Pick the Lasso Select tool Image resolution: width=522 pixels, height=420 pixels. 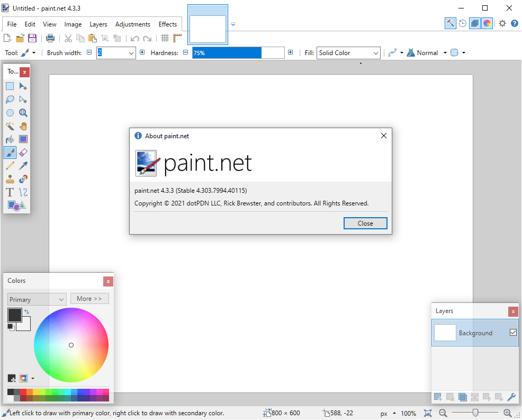click(x=9, y=99)
